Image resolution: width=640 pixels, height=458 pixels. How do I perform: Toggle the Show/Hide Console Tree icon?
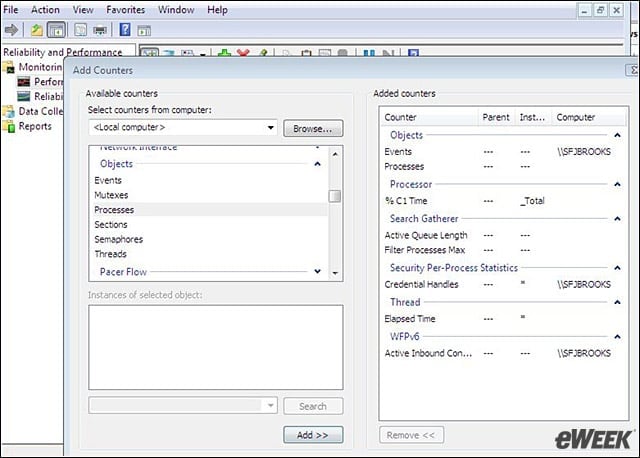coord(56,30)
